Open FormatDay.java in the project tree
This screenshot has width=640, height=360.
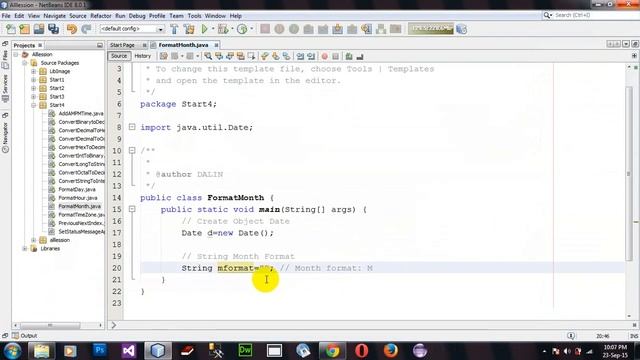click(77, 189)
